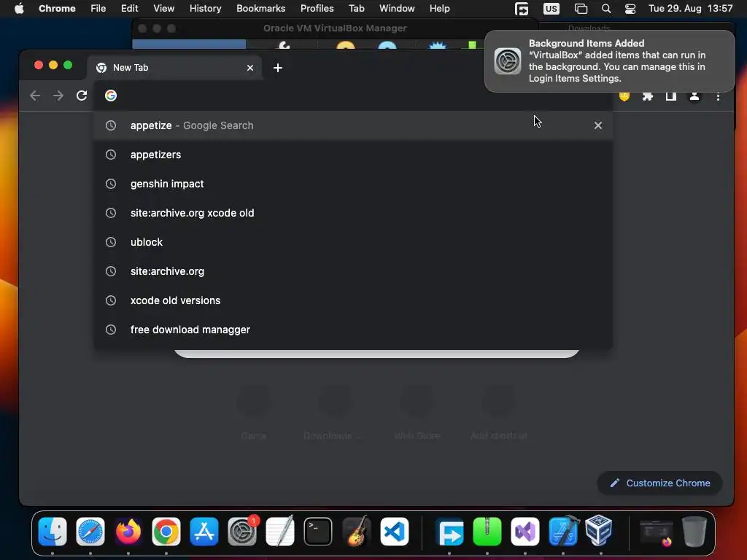This screenshot has width=747, height=560.
Task: Open System Settings in the Dock
Action: pyautogui.click(x=242, y=532)
